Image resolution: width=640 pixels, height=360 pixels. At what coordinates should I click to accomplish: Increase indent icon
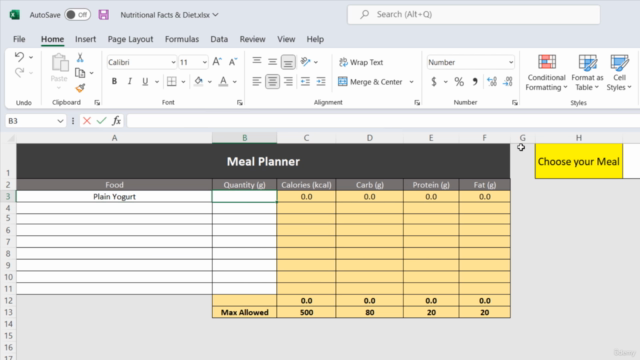[321, 82]
